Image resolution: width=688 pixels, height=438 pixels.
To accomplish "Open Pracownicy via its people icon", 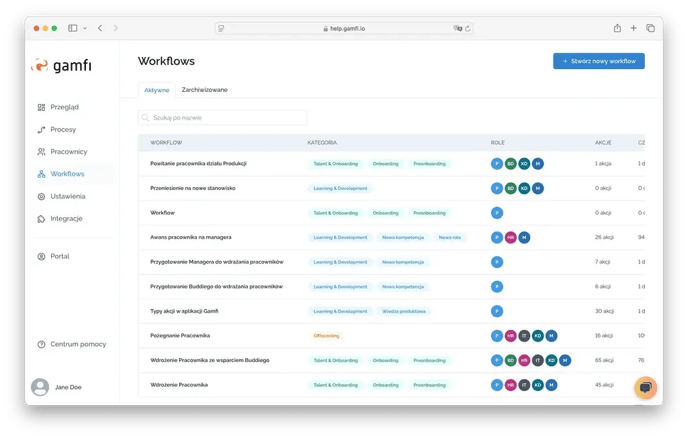I will tap(41, 152).
